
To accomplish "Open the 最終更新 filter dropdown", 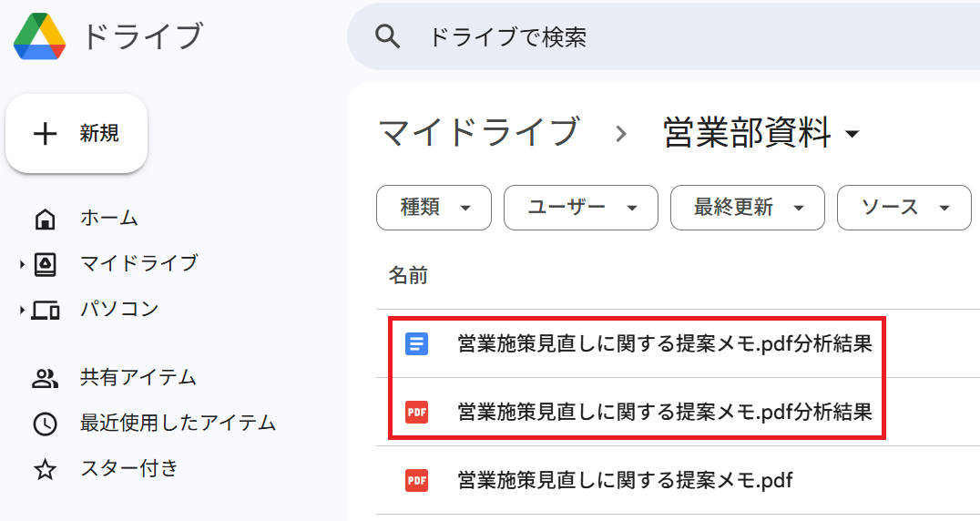I will point(747,208).
